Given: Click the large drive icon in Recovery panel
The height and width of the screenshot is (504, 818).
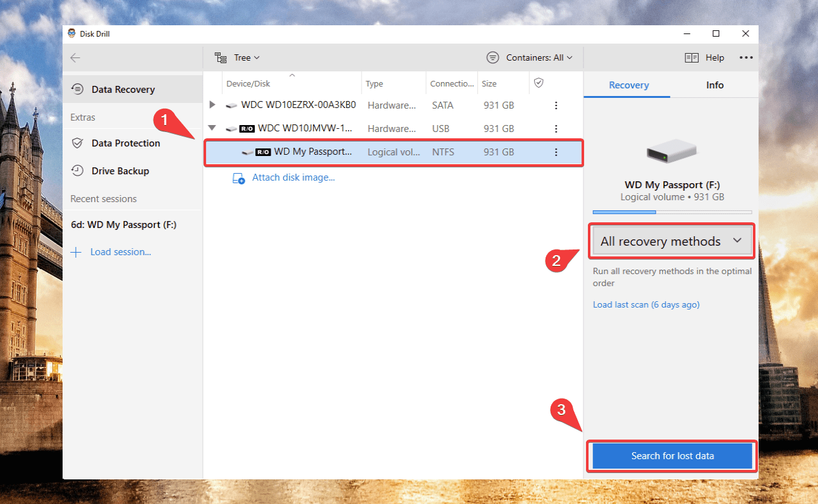Looking at the screenshot, I should click(672, 152).
